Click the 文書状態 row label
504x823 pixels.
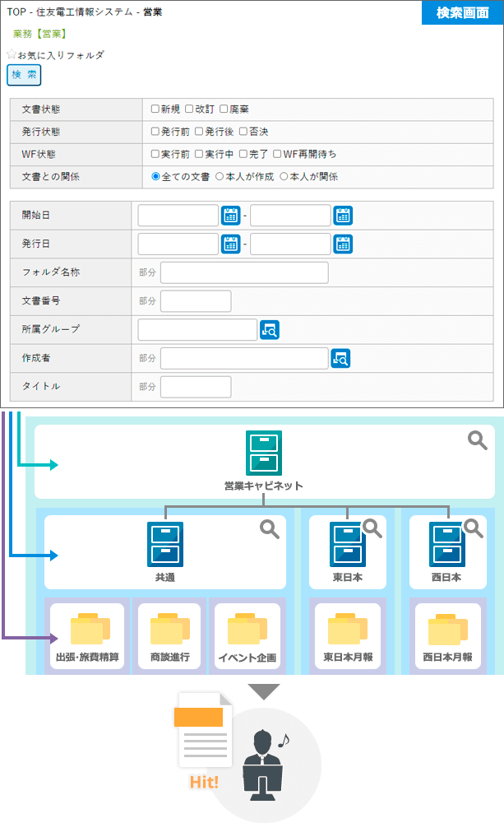[41, 109]
